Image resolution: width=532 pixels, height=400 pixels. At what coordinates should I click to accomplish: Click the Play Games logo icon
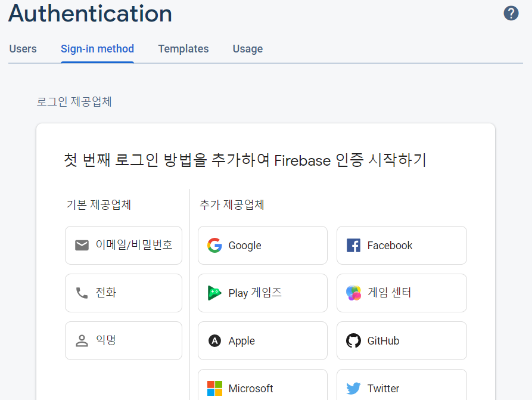click(x=214, y=293)
